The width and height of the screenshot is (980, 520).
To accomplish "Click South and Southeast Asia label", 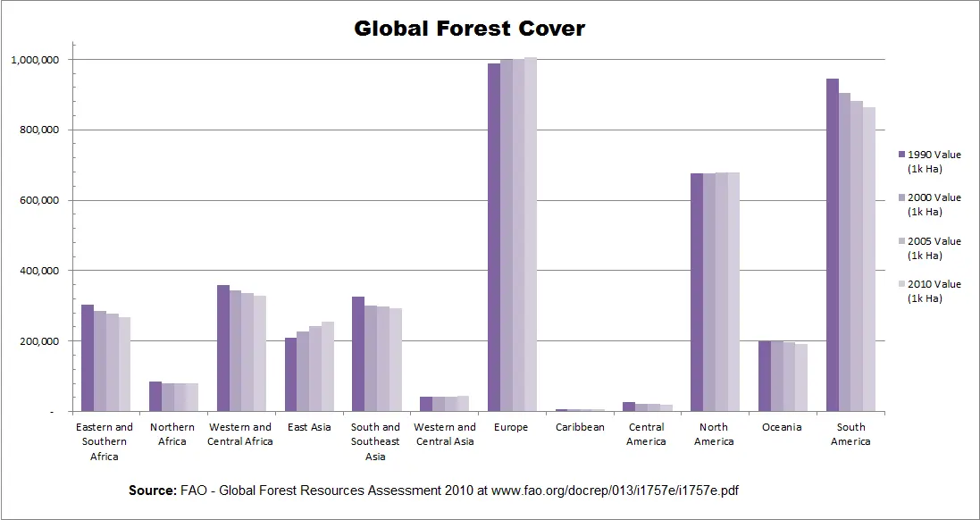I will [375, 442].
